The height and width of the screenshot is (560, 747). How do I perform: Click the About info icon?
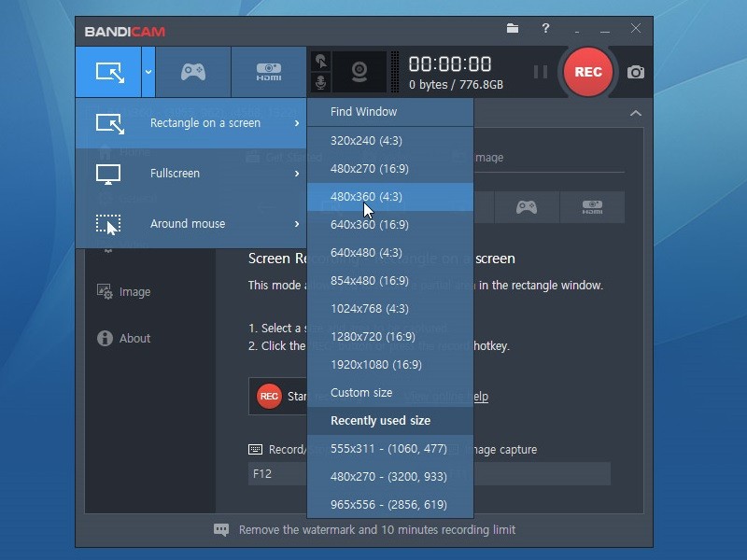[105, 338]
